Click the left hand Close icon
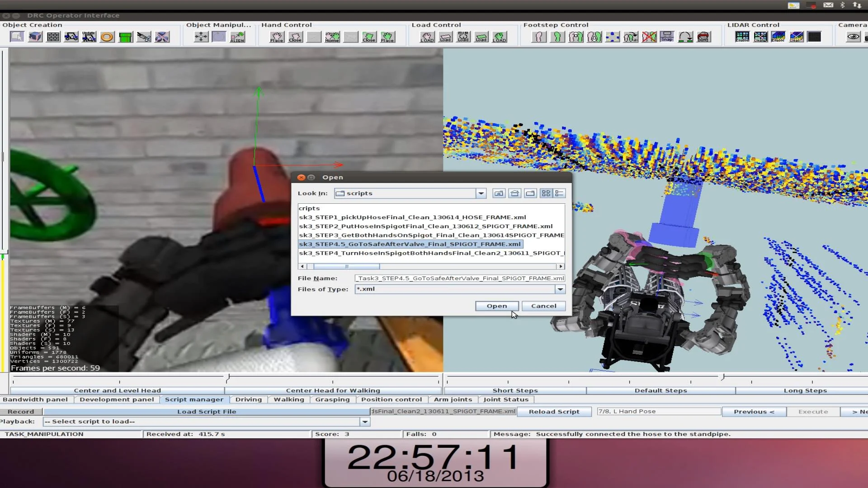Screen dimensions: 868x488 (295, 37)
